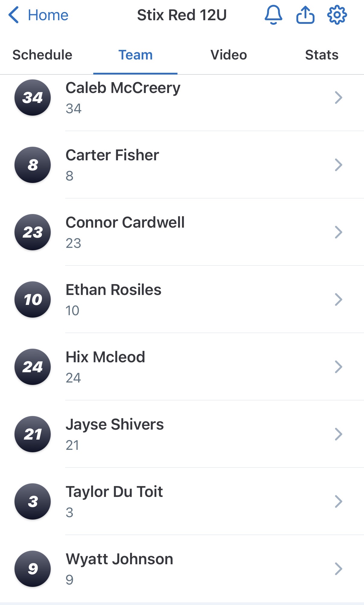Switch to the Video tab

click(x=228, y=55)
